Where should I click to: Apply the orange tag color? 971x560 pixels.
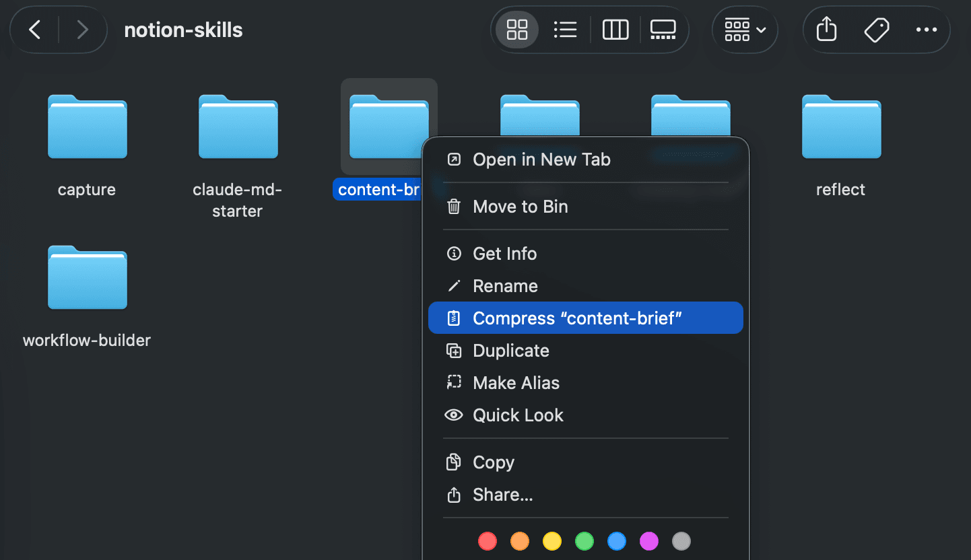(520, 541)
